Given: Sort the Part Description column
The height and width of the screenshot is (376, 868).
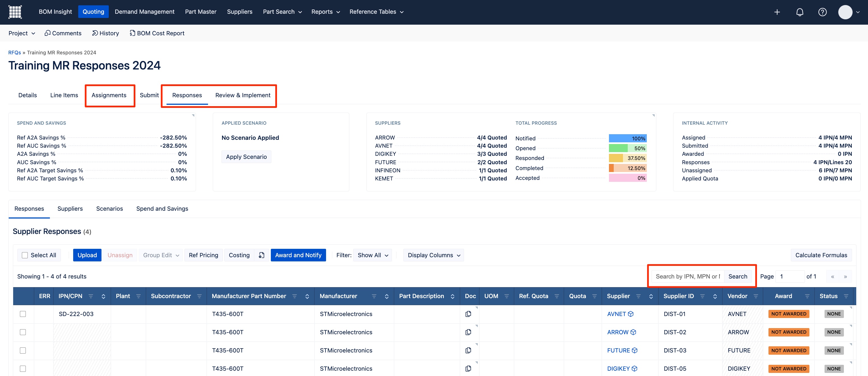Looking at the screenshot, I should pyautogui.click(x=453, y=296).
